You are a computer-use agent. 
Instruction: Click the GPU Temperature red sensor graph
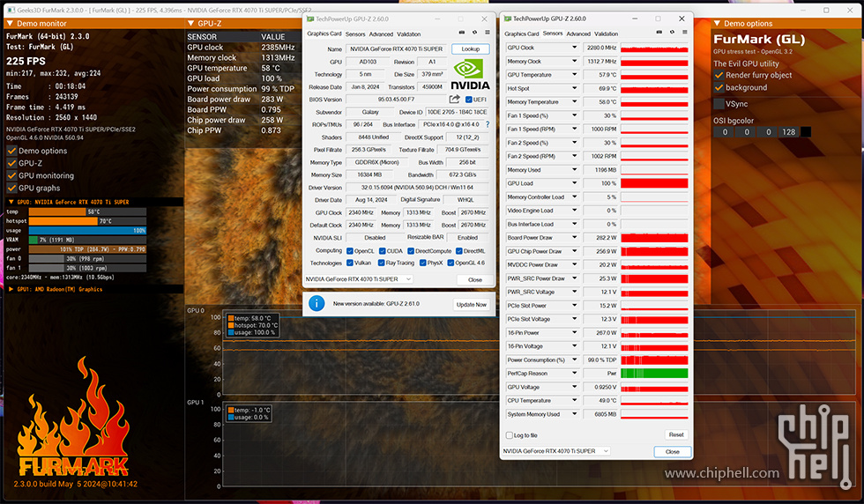[x=654, y=75]
